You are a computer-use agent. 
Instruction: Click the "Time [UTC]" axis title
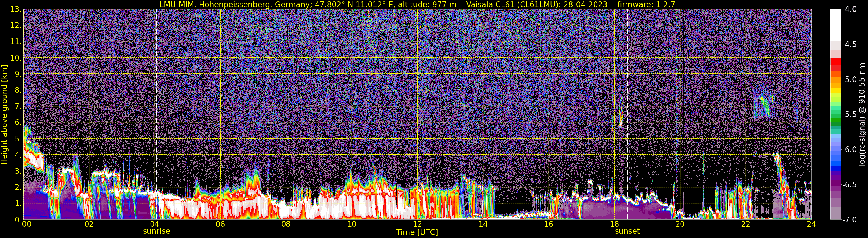tap(417, 232)
